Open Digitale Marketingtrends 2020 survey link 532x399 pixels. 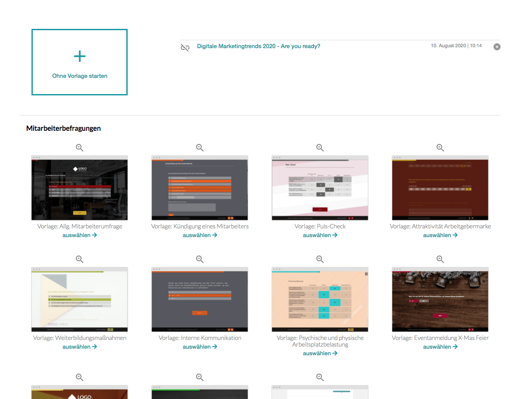(x=258, y=46)
